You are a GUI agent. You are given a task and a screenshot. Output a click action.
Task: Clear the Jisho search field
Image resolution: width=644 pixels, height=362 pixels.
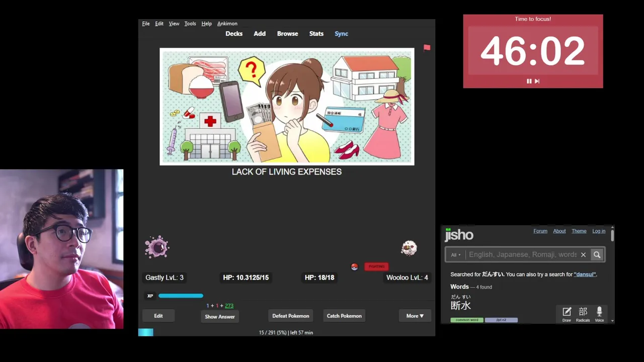(x=583, y=255)
